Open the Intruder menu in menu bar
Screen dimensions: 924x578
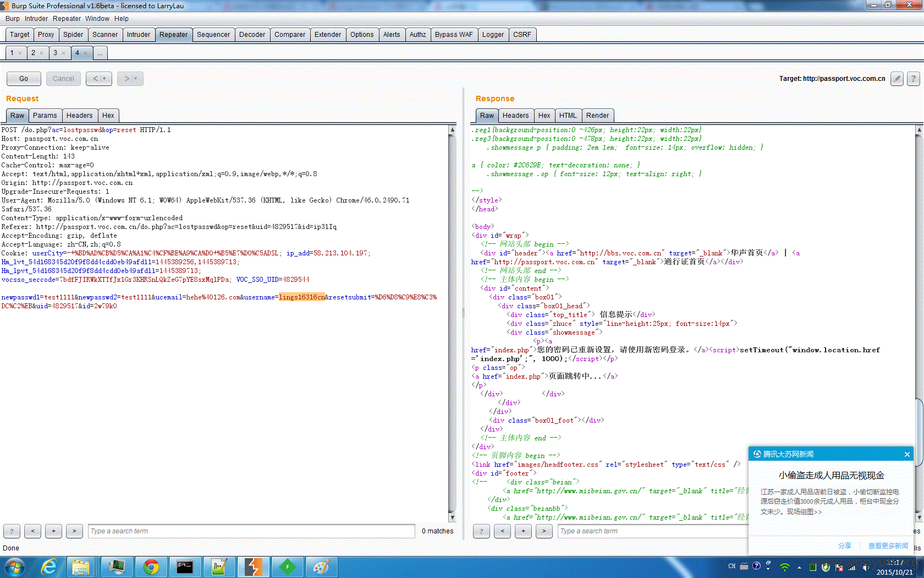click(36, 19)
